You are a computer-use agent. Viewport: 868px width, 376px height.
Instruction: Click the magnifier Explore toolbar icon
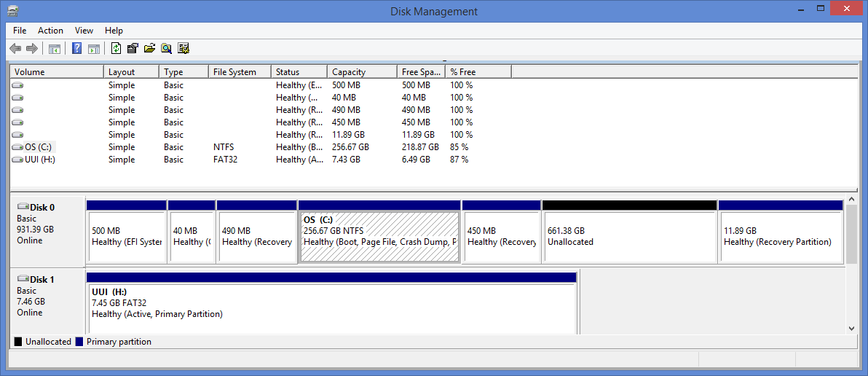[167, 49]
